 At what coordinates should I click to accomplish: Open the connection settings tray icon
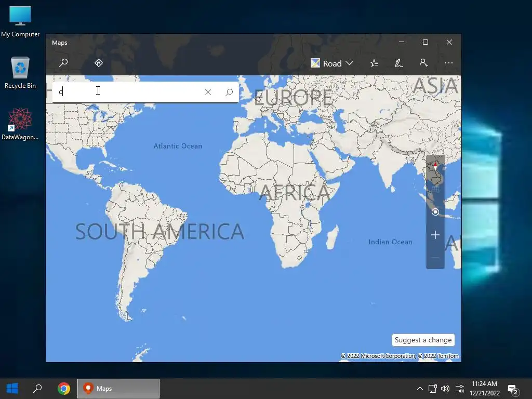(x=459, y=389)
